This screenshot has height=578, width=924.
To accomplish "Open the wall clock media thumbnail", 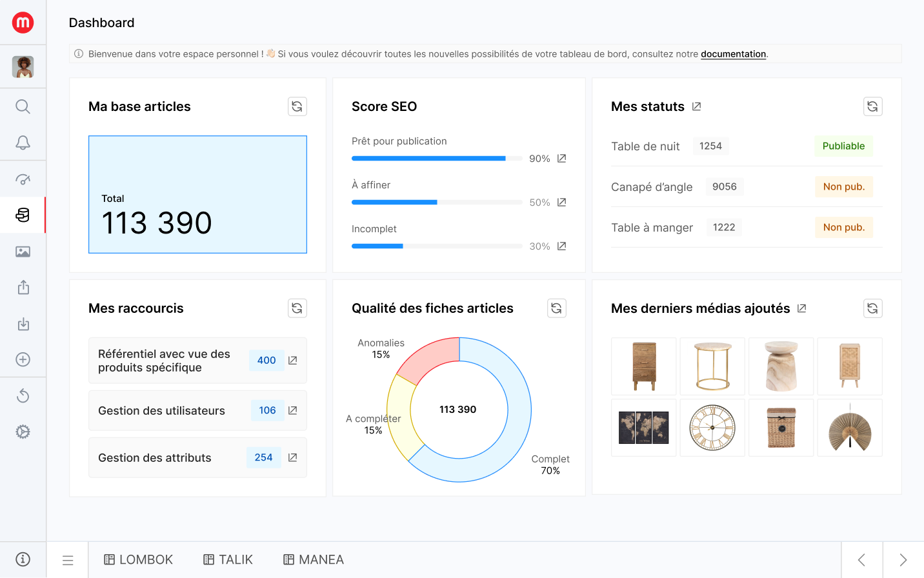I will tap(712, 428).
